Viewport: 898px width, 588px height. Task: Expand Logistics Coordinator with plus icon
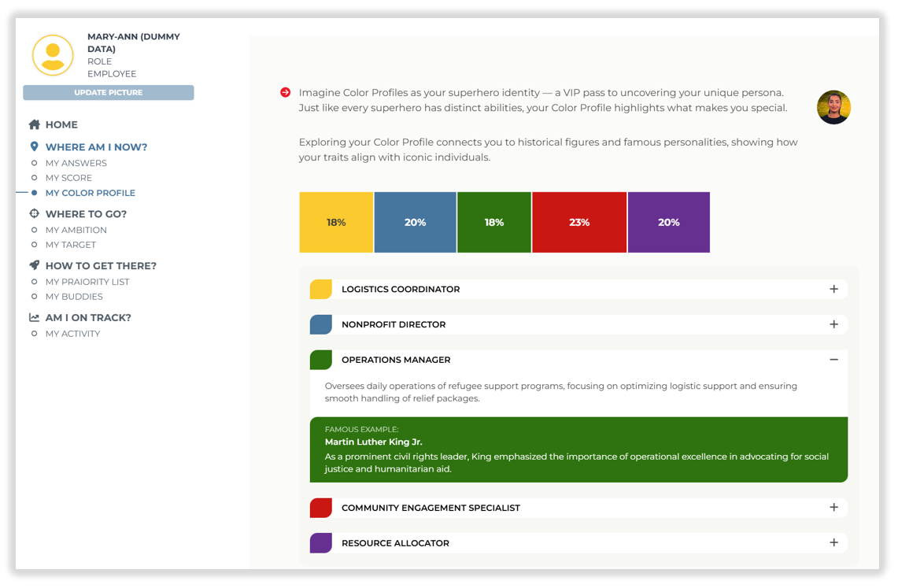pos(834,289)
